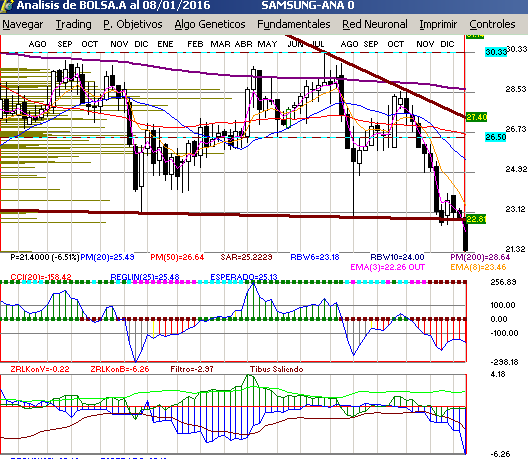This screenshot has height=459, width=528.
Task: Open the P. Objetivos menu
Action: [x=133, y=25]
